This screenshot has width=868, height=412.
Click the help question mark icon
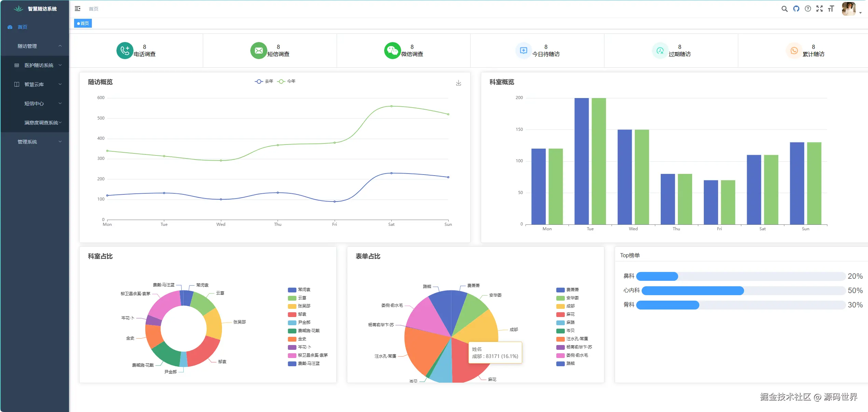click(x=808, y=9)
